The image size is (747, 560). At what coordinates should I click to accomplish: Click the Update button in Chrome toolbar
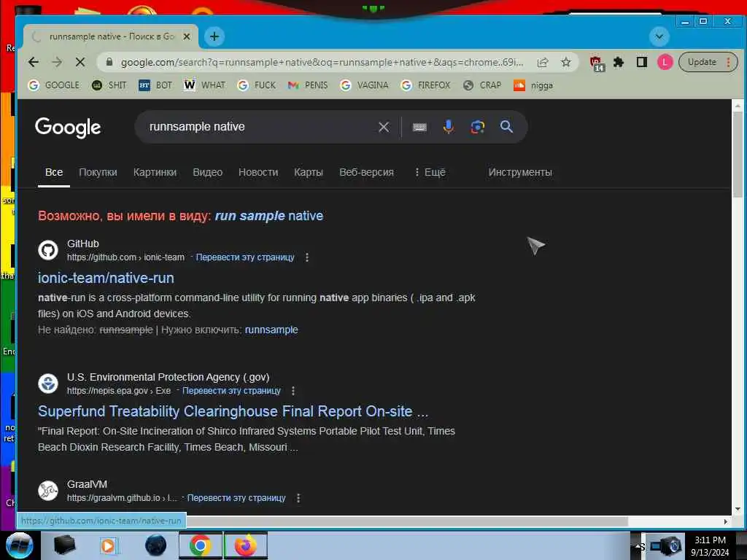(708, 62)
